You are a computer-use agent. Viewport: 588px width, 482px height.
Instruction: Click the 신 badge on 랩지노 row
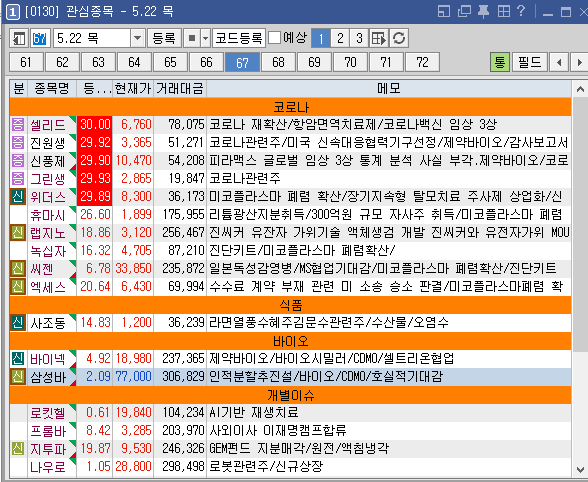coord(18,232)
